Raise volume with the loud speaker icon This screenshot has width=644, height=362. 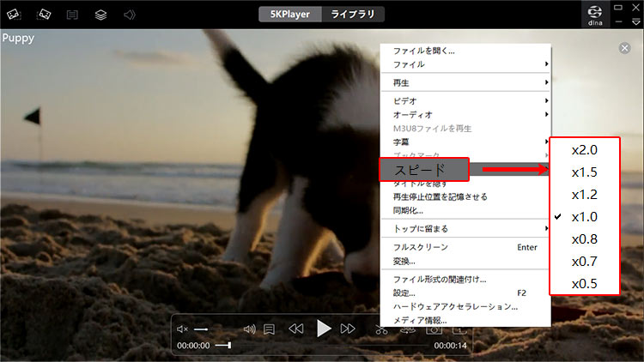pyautogui.click(x=249, y=329)
